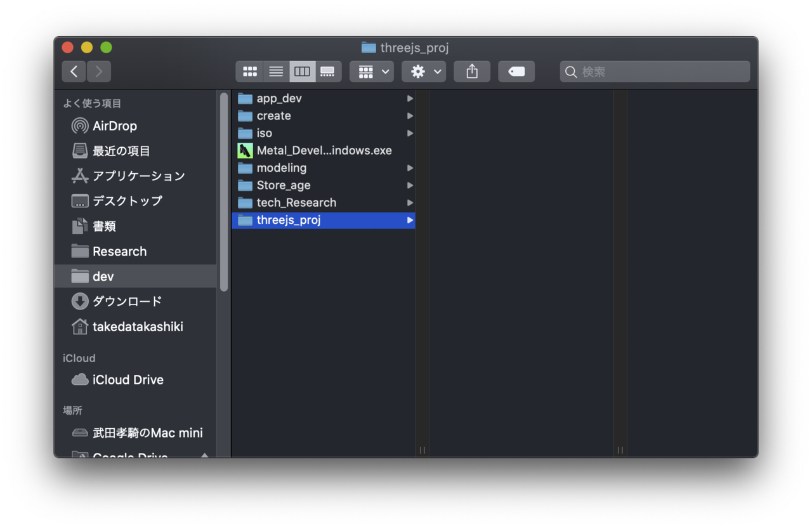Select the dev folder in sidebar
The height and width of the screenshot is (529, 812).
tap(135, 276)
